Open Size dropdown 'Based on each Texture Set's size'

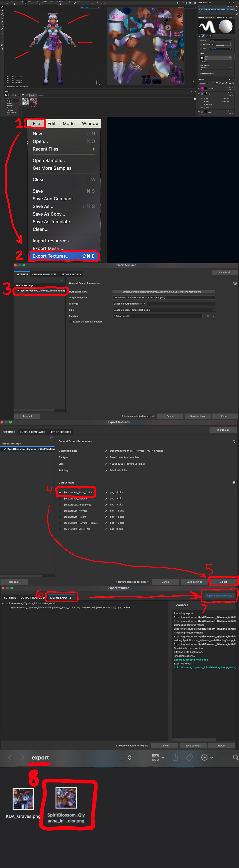coord(164,310)
